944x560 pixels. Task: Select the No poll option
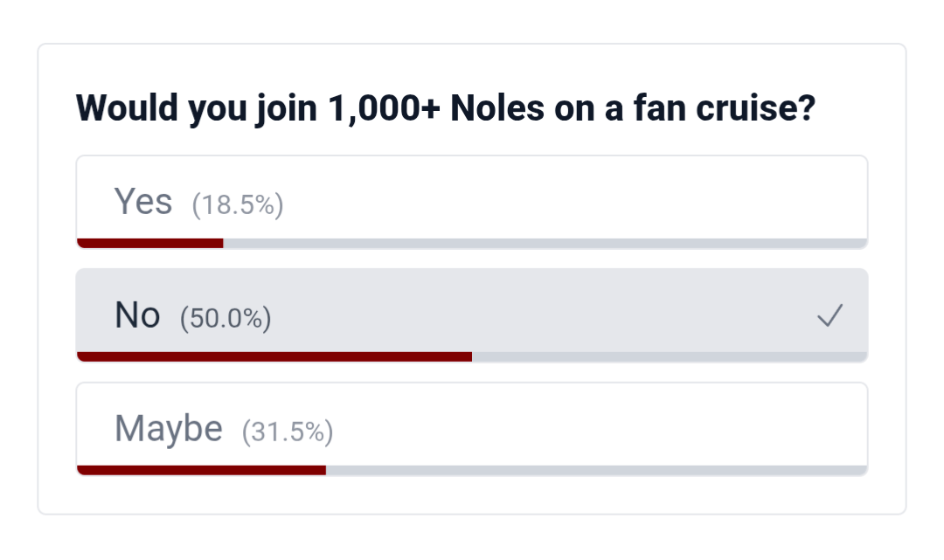click(x=472, y=315)
